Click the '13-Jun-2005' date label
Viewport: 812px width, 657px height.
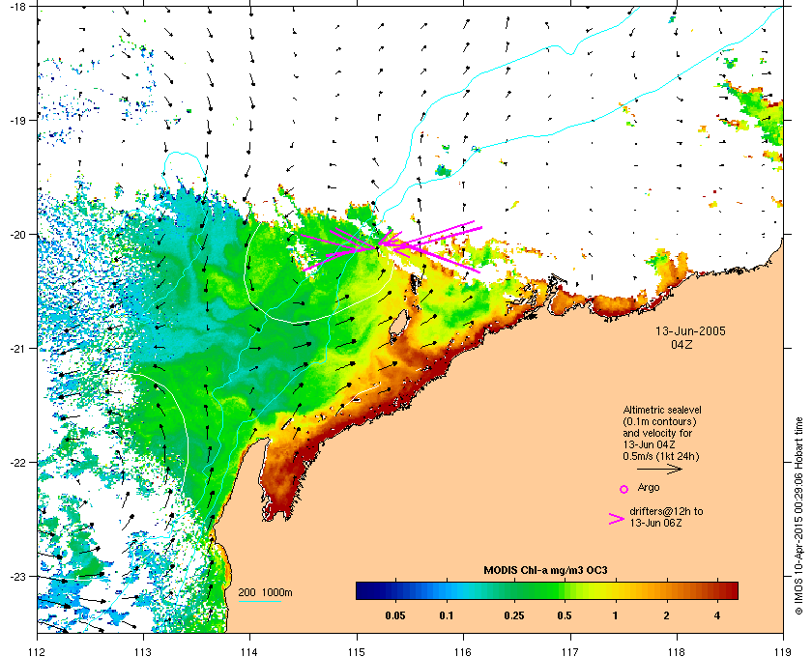pos(690,331)
